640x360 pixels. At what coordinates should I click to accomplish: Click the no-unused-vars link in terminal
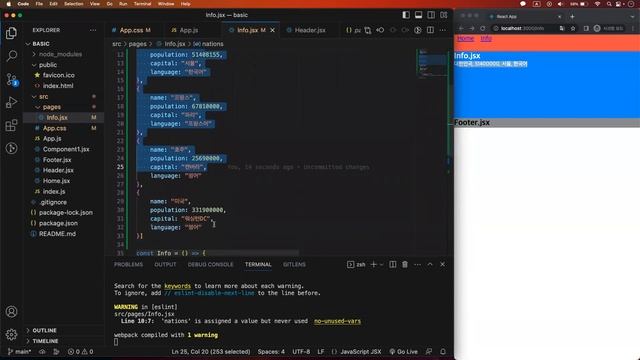tap(337, 321)
